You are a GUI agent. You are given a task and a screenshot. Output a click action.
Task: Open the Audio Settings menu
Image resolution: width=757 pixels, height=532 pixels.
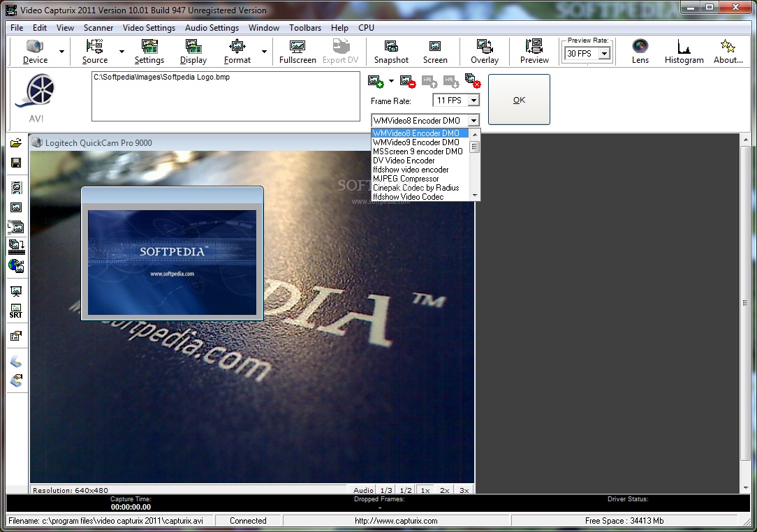[x=212, y=27]
